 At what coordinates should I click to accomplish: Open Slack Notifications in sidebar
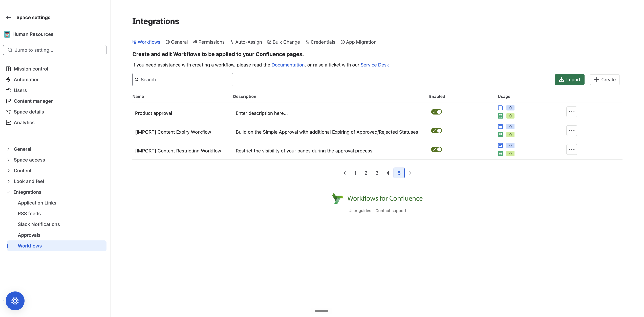coord(39,224)
